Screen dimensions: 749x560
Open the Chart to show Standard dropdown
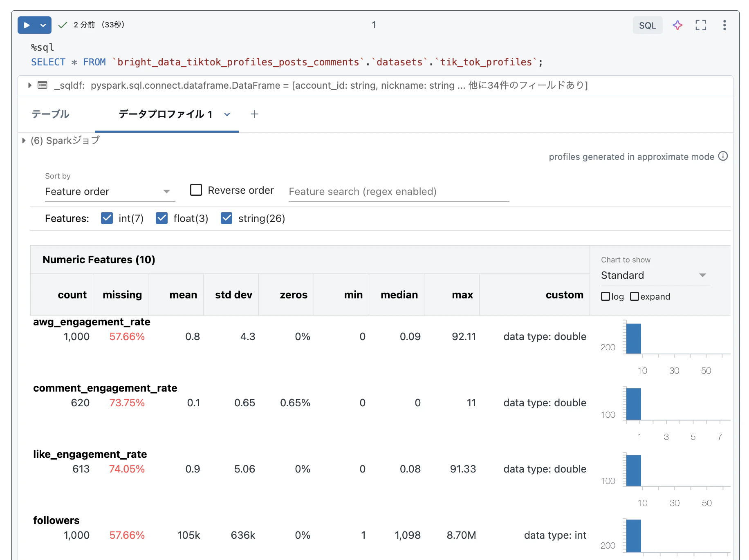pos(656,276)
